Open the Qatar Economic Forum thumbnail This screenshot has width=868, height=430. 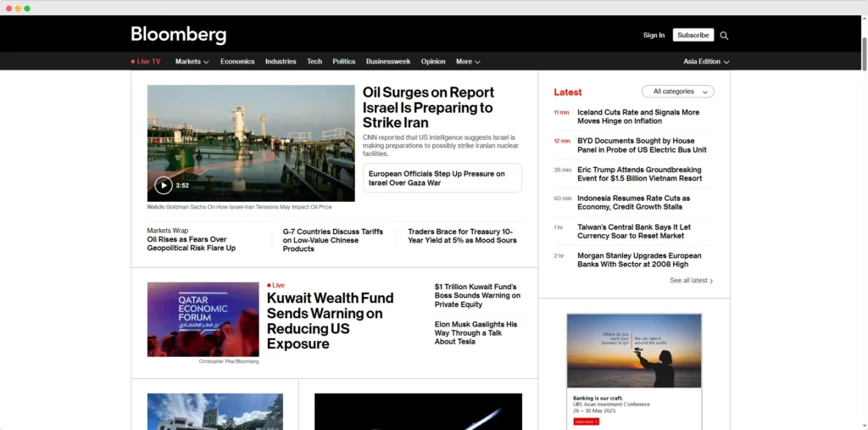click(203, 319)
